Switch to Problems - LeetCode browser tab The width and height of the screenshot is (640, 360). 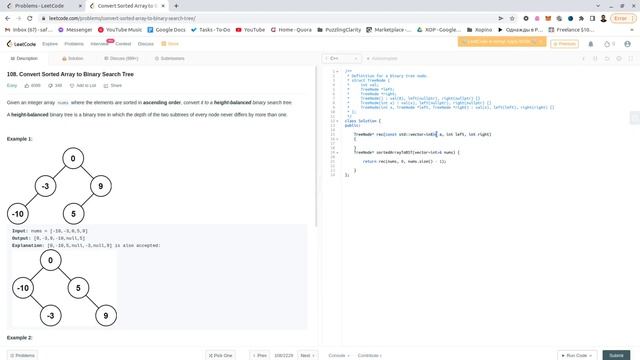43,6
